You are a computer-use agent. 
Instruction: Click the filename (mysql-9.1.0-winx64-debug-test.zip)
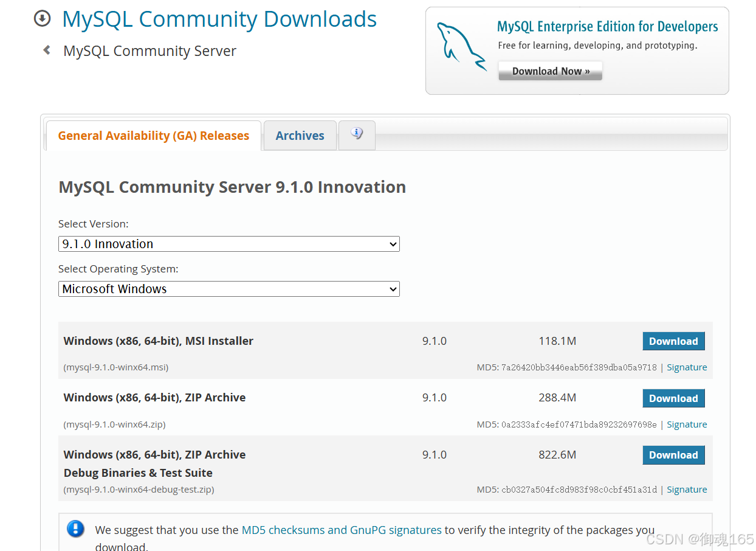tap(139, 490)
